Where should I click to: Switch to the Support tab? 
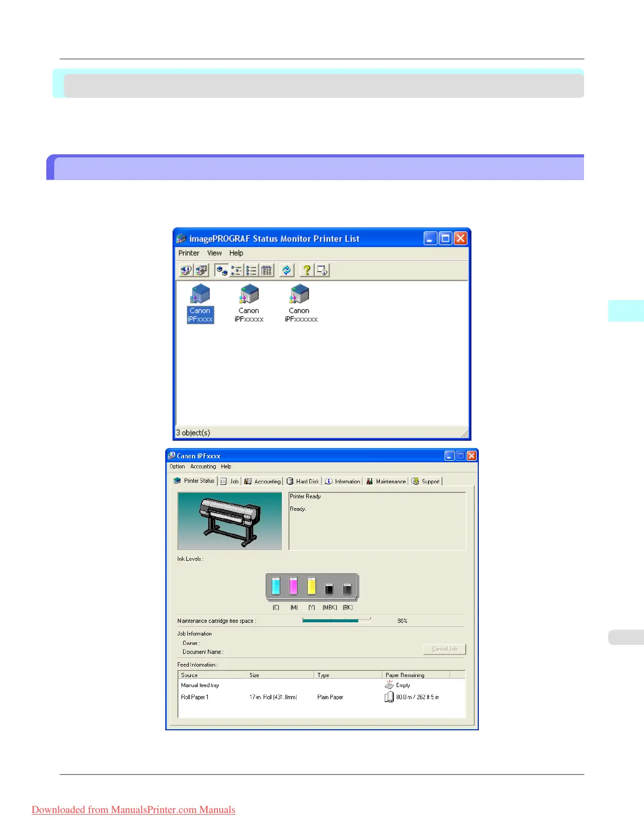[x=426, y=481]
